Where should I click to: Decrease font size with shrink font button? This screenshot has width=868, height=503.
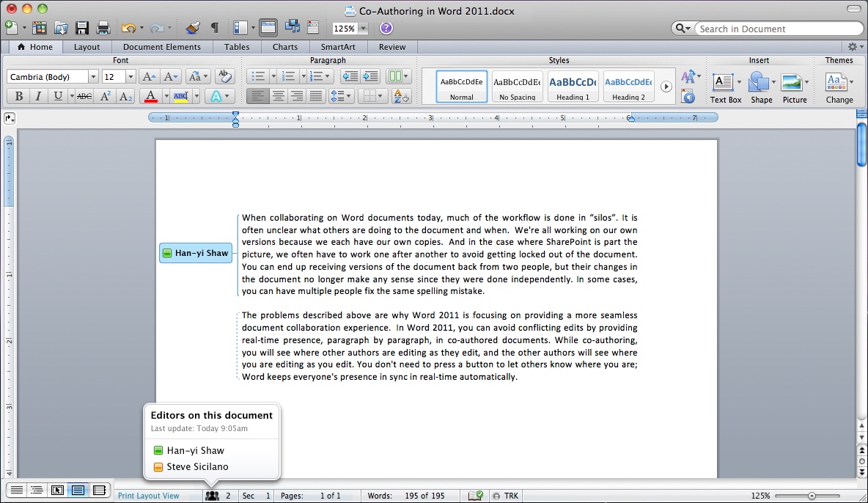pyautogui.click(x=171, y=76)
